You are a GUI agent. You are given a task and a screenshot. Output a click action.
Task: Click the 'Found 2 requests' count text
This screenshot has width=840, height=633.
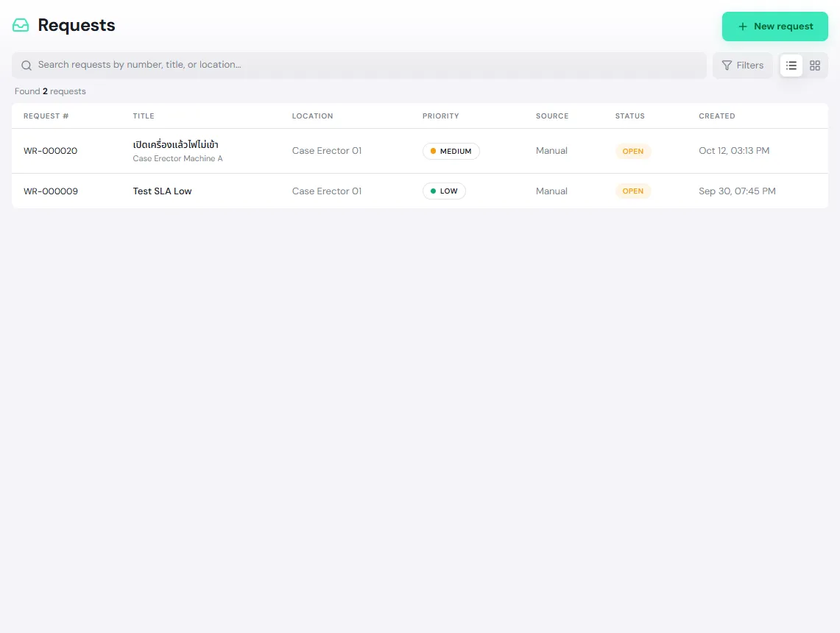pos(50,91)
